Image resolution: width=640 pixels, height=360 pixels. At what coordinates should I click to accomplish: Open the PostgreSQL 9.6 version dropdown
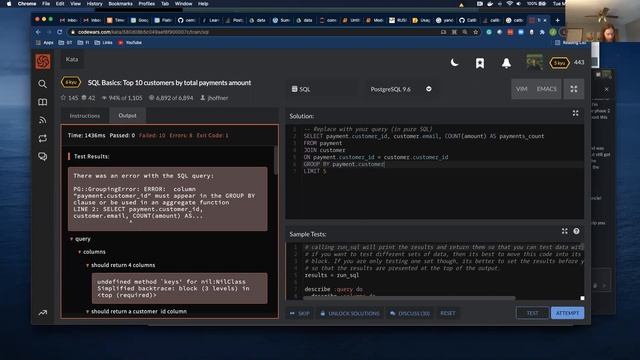pos(401,89)
